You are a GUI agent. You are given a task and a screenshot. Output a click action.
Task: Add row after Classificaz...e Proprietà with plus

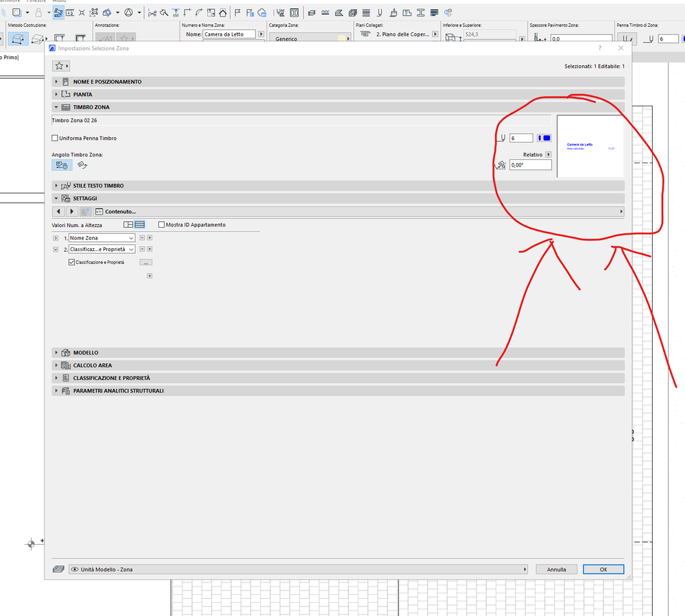pos(149,249)
